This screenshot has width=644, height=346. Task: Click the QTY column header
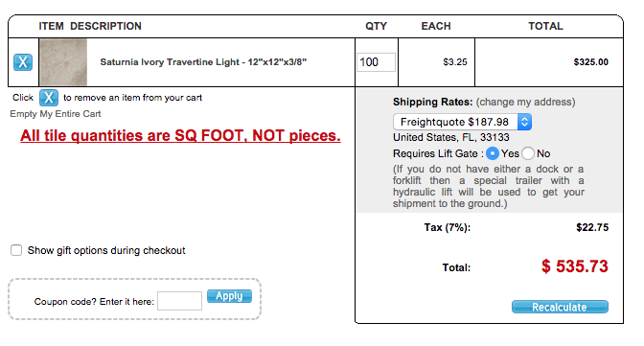point(377,26)
